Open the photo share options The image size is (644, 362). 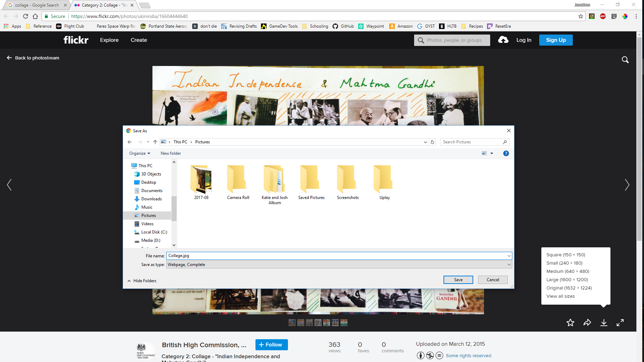click(587, 323)
